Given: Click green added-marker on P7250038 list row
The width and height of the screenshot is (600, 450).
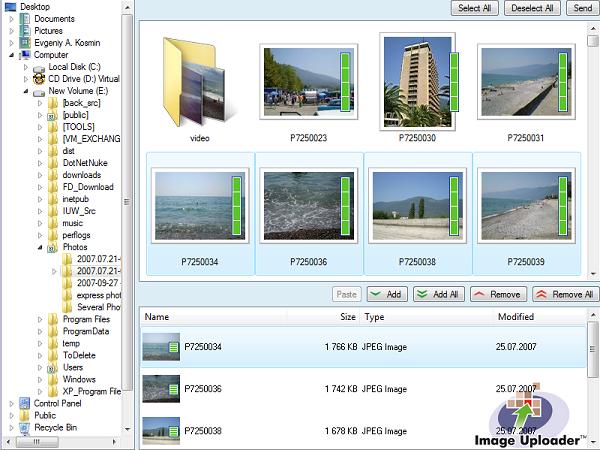Looking at the screenshot, I should (174, 431).
